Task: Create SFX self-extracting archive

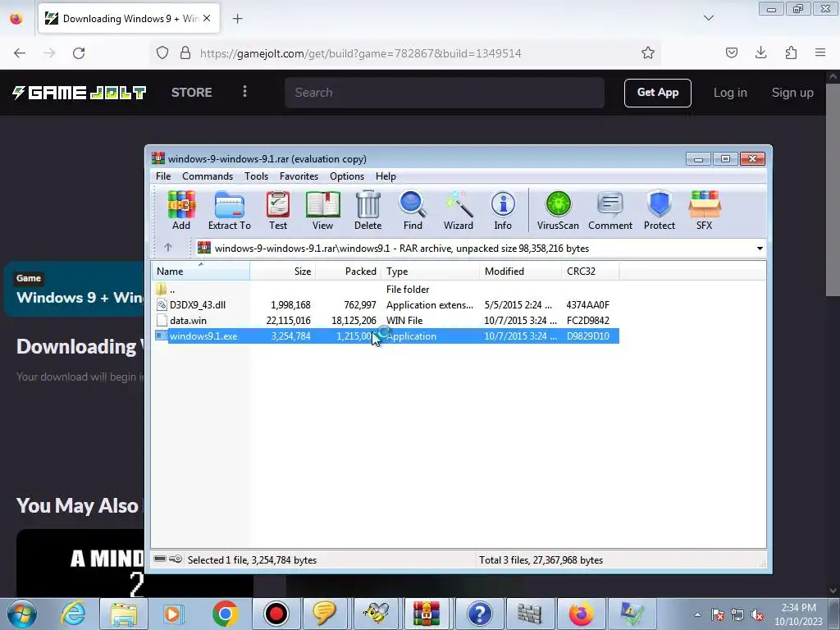Action: point(705,211)
